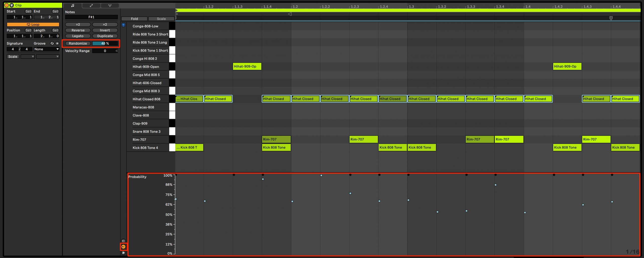This screenshot has height=258, width=644.
Task: Click the Hot-Swap Groove icon
Action: [52, 43]
